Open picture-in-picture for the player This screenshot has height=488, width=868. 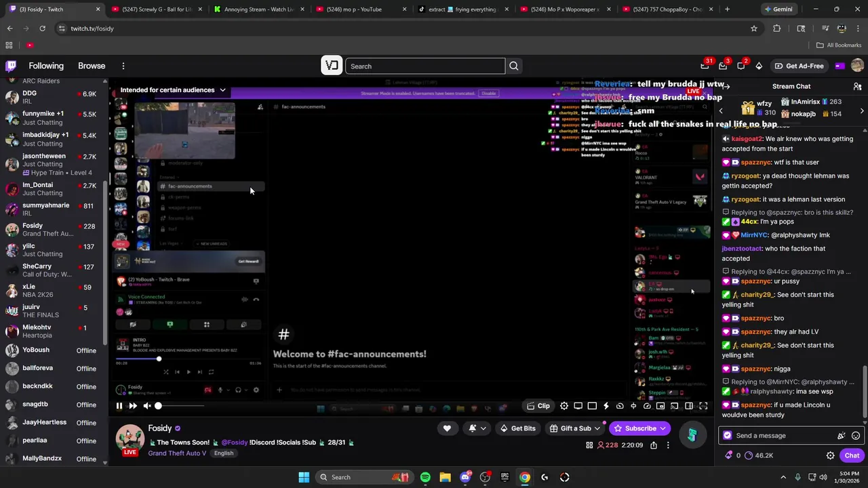coord(661,406)
